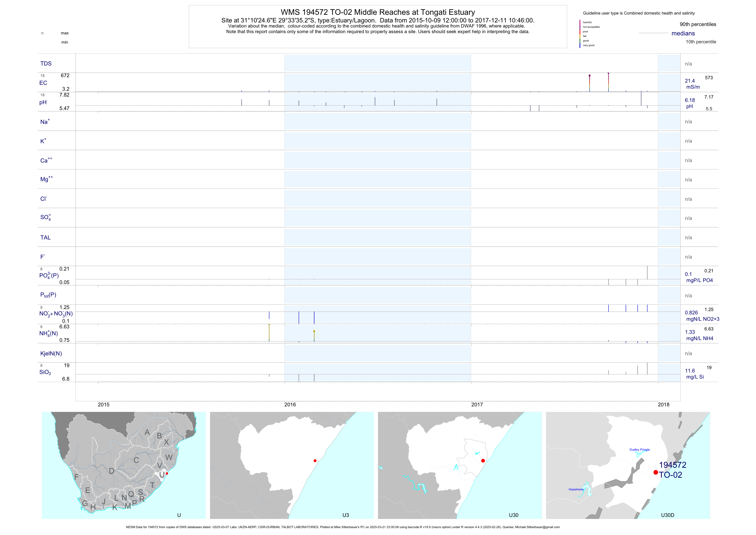The height and width of the screenshot is (535, 756).
Task: Click the yellow square marker in the NH4 row
Action: pos(314,331)
